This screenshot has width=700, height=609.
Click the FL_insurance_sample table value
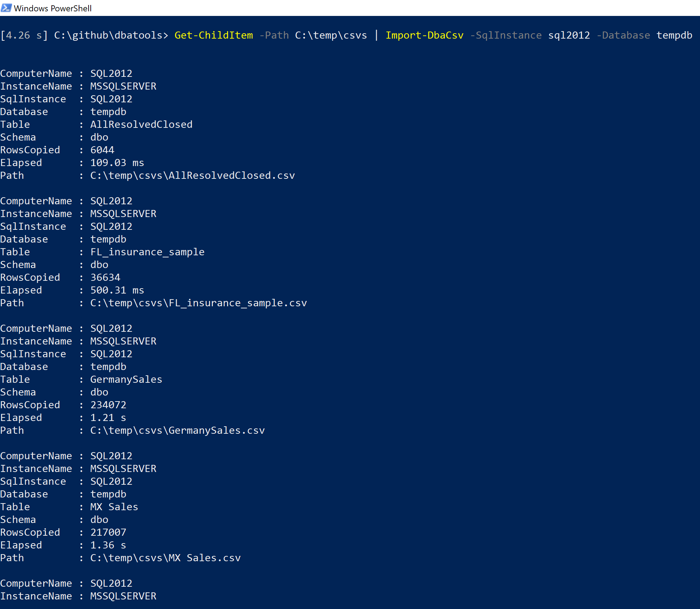tap(147, 252)
